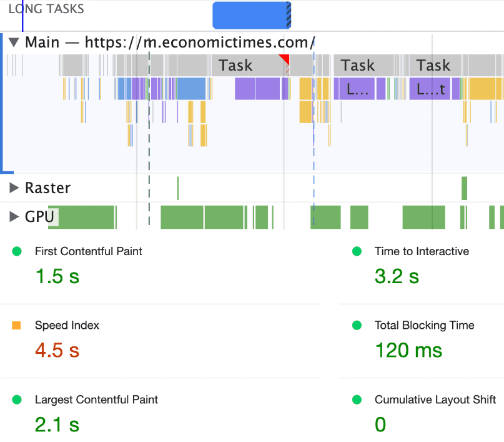Click the 4.5 s Speed Index value

point(57,350)
